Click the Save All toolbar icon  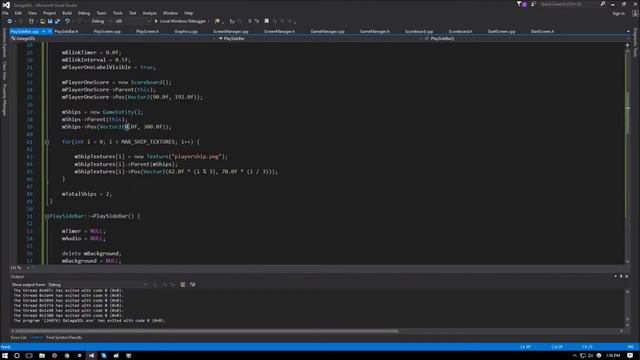57,21
